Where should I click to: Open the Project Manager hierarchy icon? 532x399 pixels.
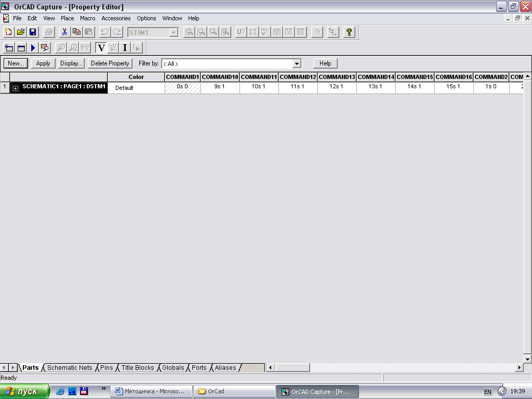tap(333, 32)
